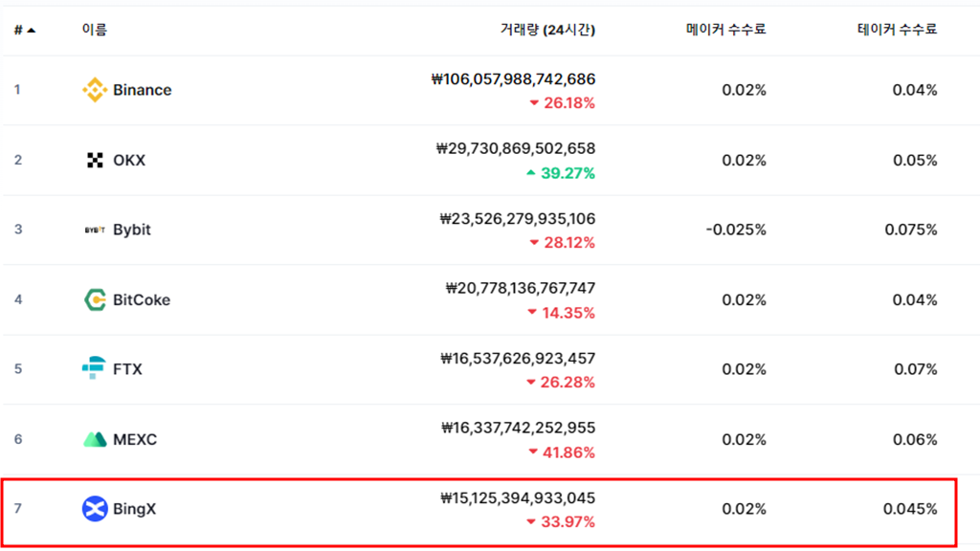The height and width of the screenshot is (551, 980).
Task: Sort by 거래량 (24시간) column header
Action: click(x=547, y=30)
